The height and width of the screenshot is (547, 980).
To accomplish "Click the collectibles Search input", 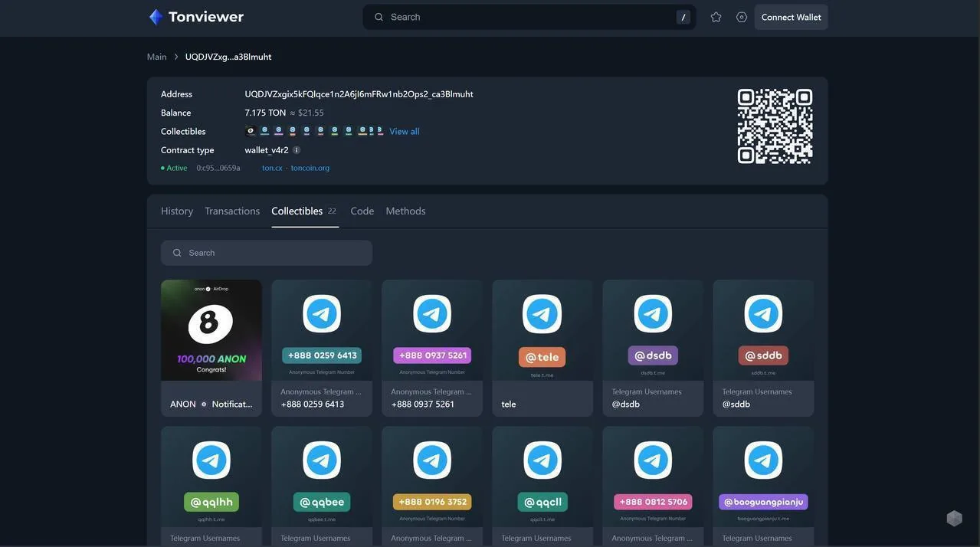I will coord(267,253).
